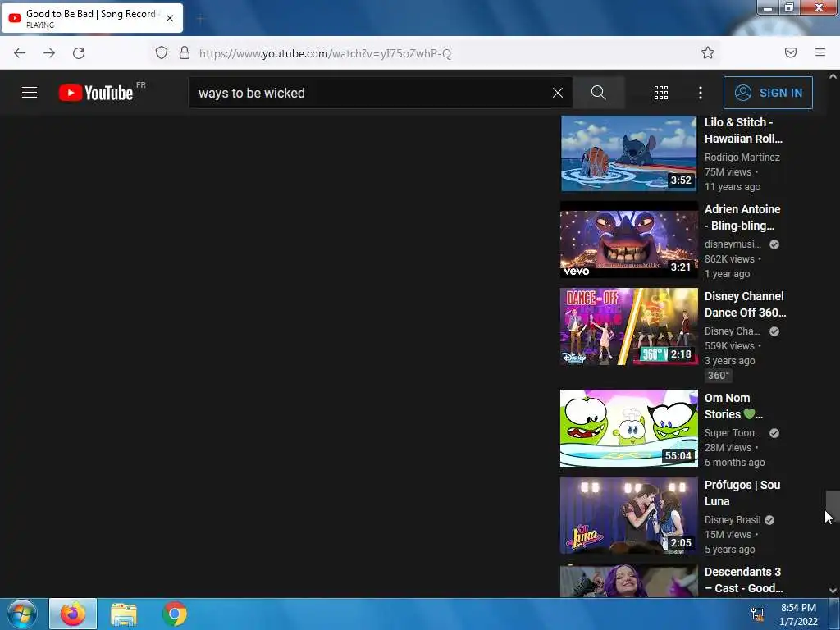840x630 pixels.
Task: Open the YouTube hamburger guide menu
Action: [x=30, y=93]
